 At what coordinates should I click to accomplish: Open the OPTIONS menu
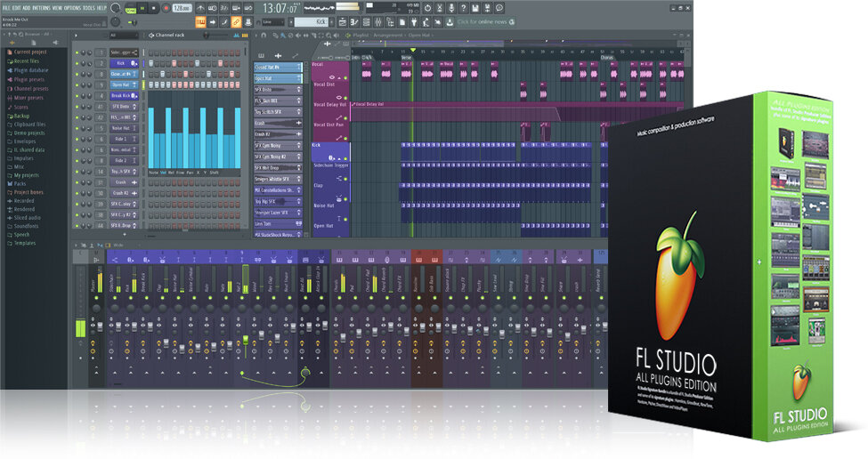pos(72,8)
